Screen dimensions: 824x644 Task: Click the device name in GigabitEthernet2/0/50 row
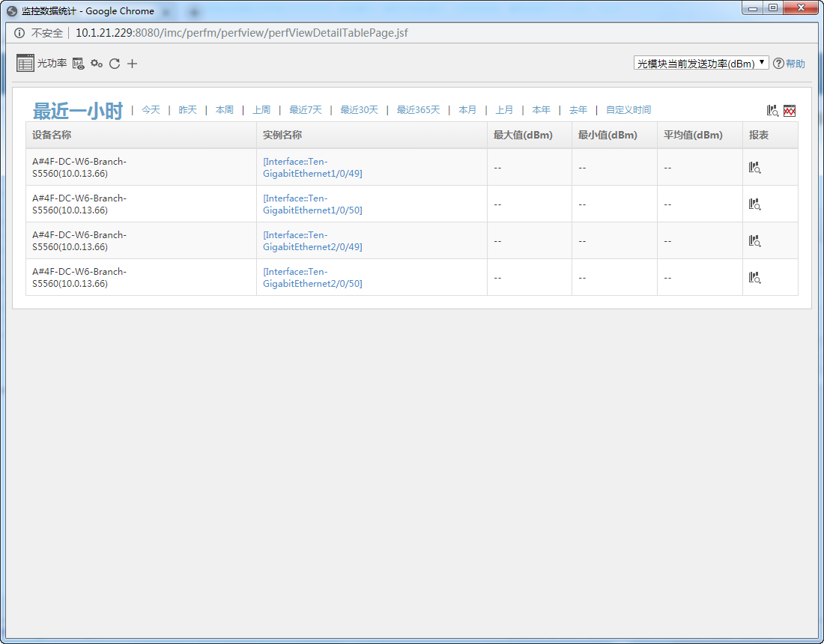[x=79, y=278]
